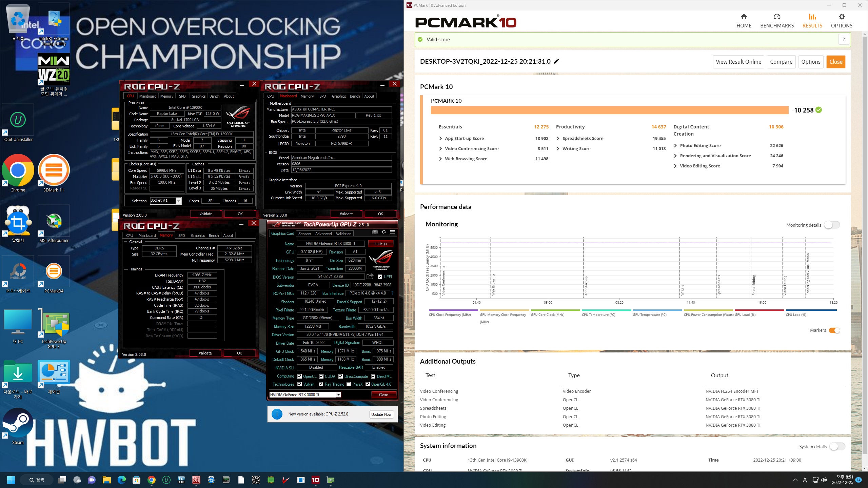Viewport: 868px width, 488px height.
Task: Click the Compare button in PCMark 10
Action: 781,62
